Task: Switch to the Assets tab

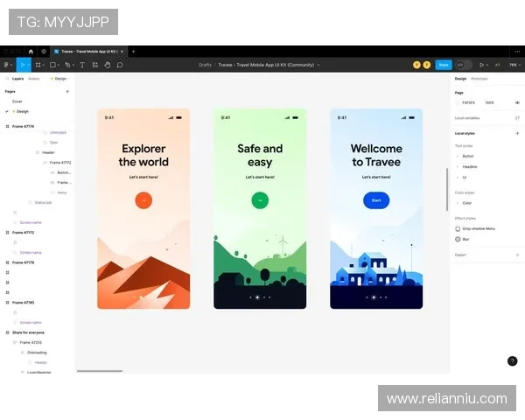Action: [34, 79]
